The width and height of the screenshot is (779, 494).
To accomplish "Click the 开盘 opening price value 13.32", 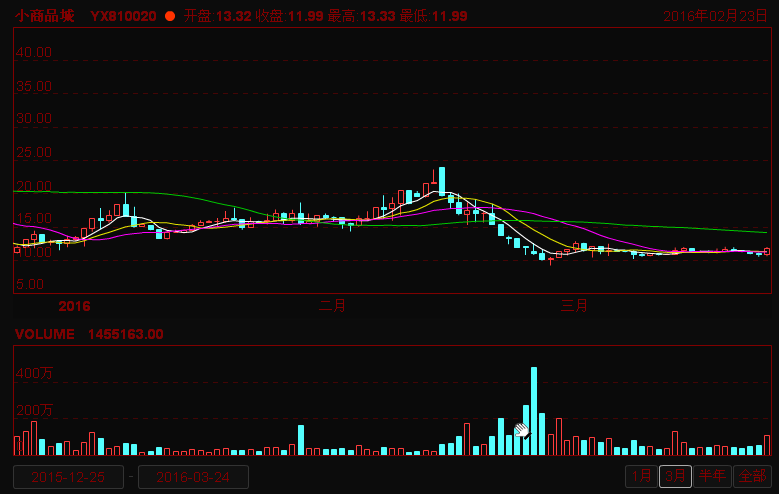I will tap(236, 16).
